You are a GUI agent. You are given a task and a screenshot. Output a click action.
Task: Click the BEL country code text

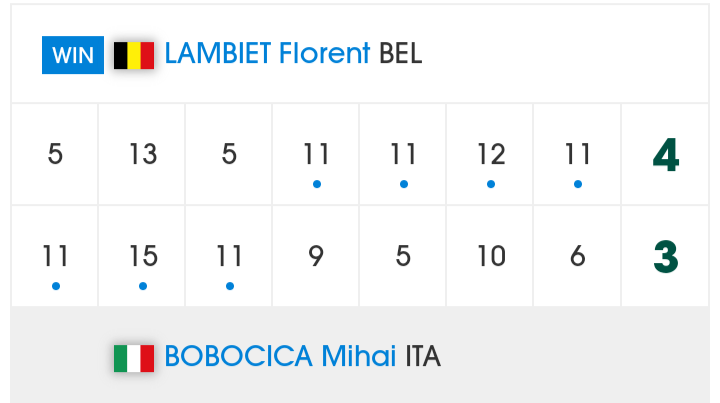[x=400, y=53]
